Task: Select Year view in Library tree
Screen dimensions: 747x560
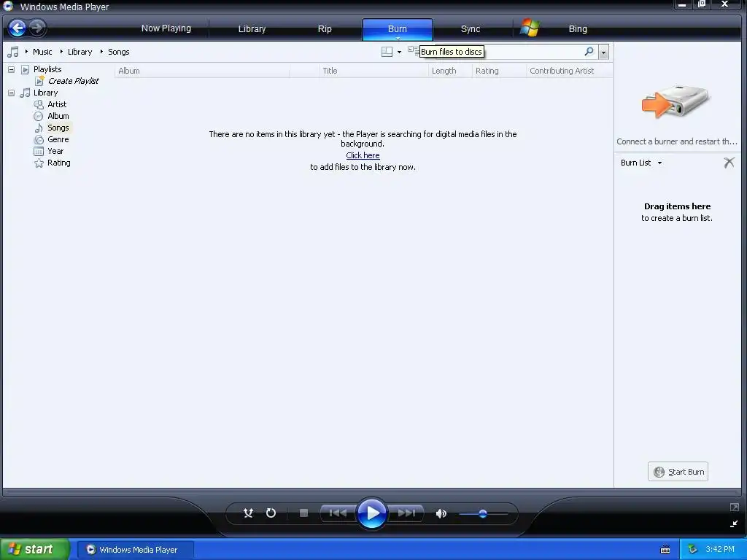Action: pos(55,151)
